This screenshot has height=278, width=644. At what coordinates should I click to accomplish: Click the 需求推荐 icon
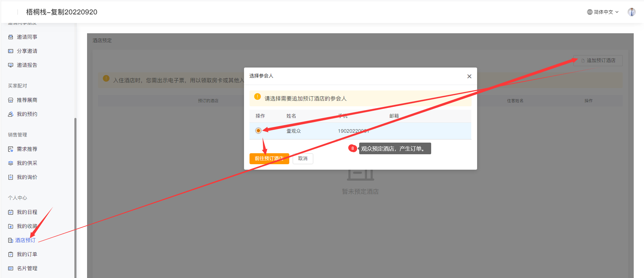click(x=11, y=149)
